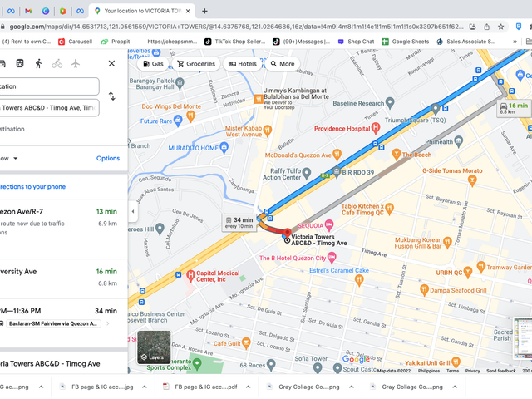The width and height of the screenshot is (532, 399).
Task: Click Capitol Medical Center marker
Action: [190, 275]
